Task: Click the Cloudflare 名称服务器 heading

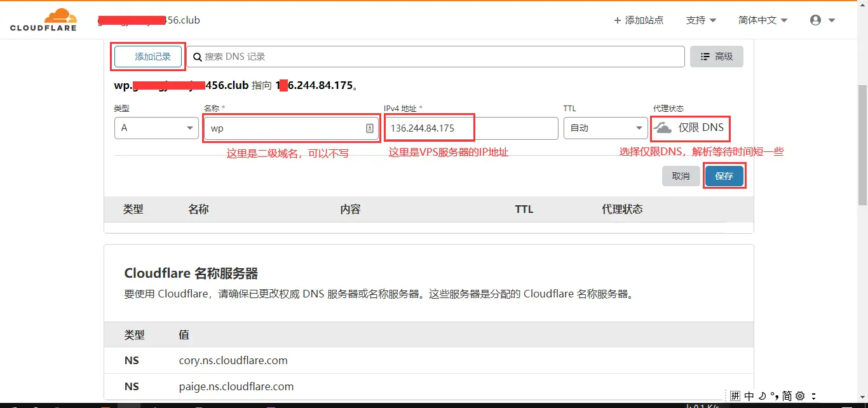Action: [x=191, y=273]
